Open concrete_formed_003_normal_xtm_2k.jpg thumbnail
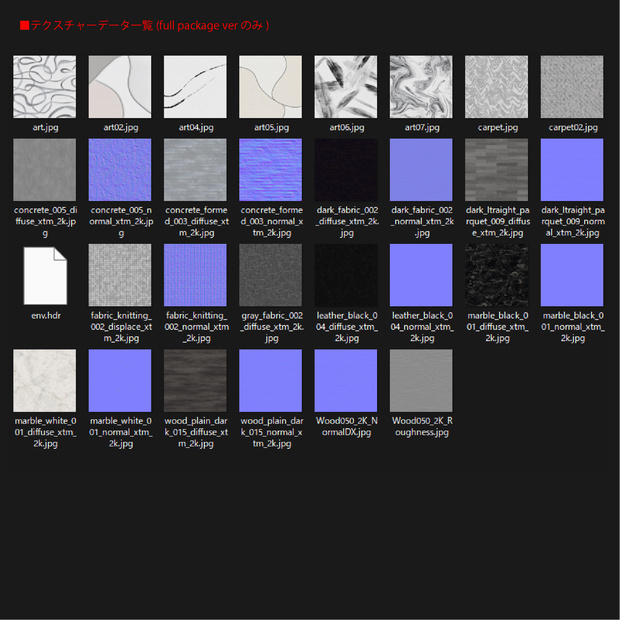620x620 pixels. [270, 170]
